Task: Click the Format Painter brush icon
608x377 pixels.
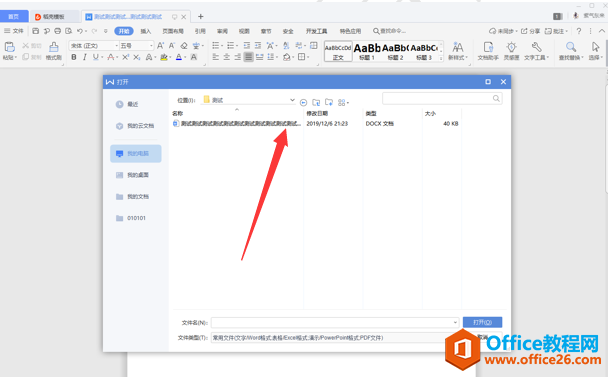Action: [x=54, y=47]
